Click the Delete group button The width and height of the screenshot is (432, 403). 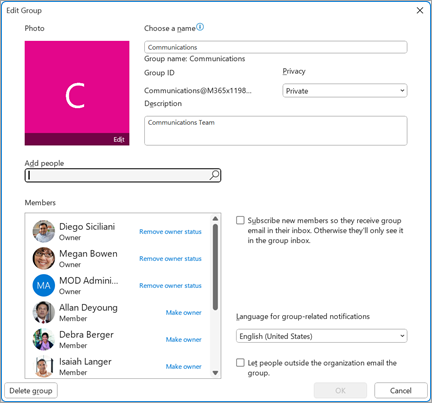(31, 390)
